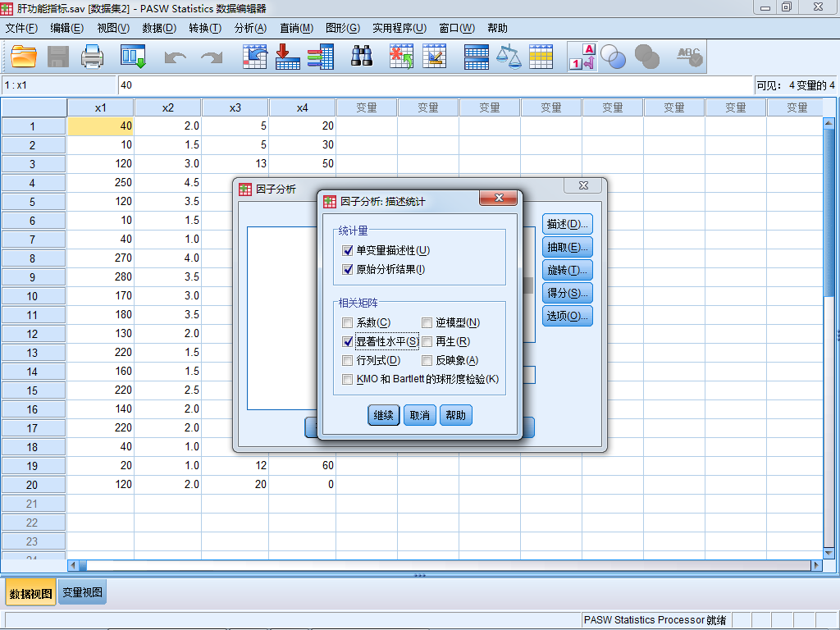Screen dimensions: 840x630
Task: Click Select cases icon
Action: point(541,57)
